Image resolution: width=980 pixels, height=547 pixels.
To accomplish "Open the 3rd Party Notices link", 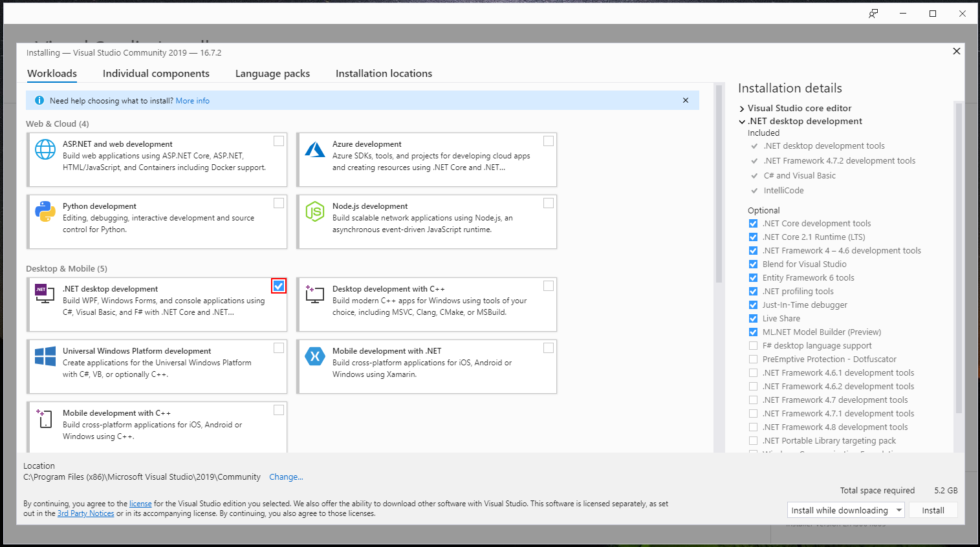I will (x=85, y=513).
